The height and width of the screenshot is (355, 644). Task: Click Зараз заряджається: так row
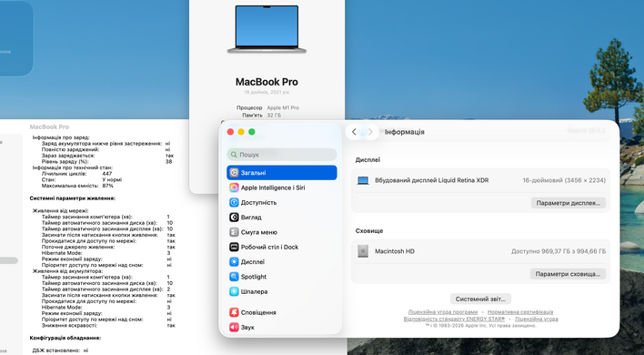[x=107, y=156]
